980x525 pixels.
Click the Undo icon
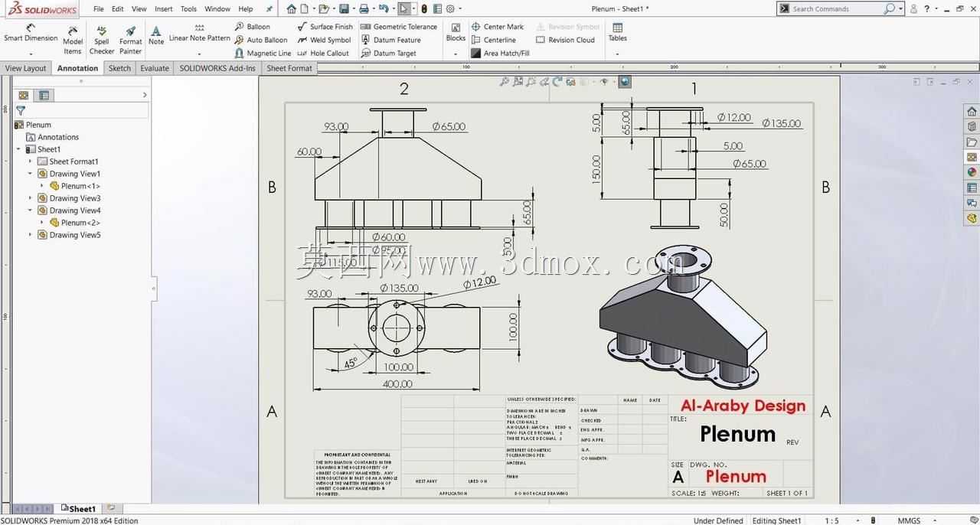[x=384, y=9]
